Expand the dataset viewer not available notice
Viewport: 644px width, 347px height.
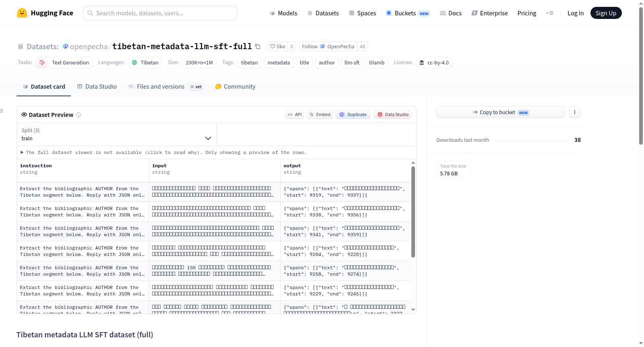tap(163, 152)
